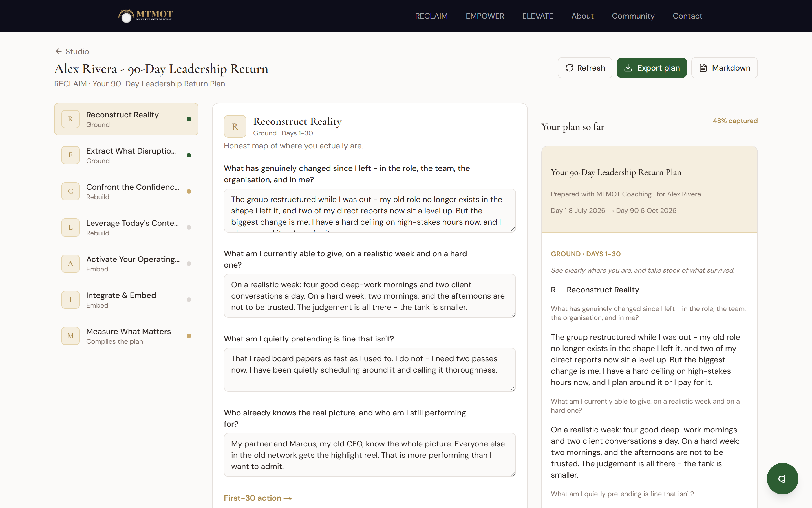Viewport: 812px width, 508px height.
Task: Grab resize handle of 'genuinely changed' textarea
Action: (x=513, y=229)
